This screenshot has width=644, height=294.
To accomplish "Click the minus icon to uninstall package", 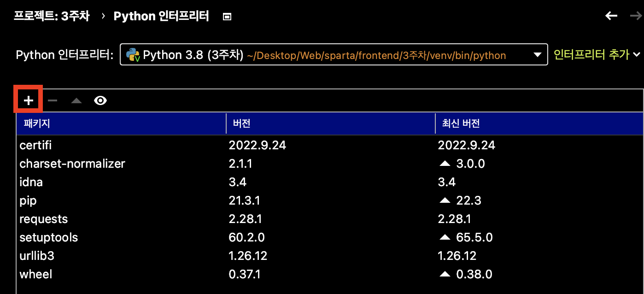I will click(x=53, y=100).
